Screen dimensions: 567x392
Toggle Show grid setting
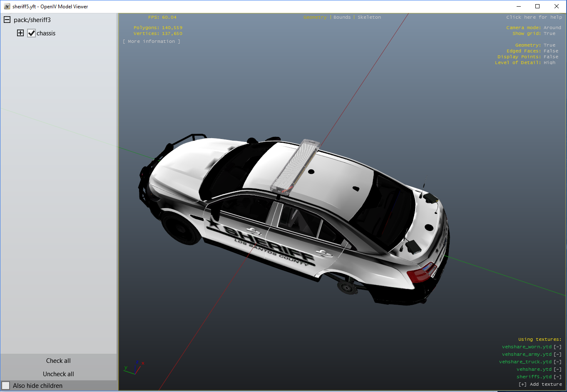point(549,34)
